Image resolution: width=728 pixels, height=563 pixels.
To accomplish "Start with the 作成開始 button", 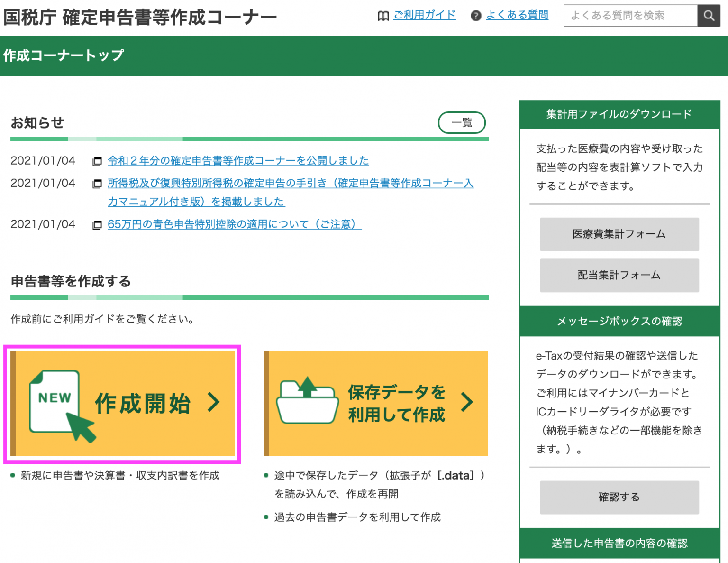I will tap(123, 404).
